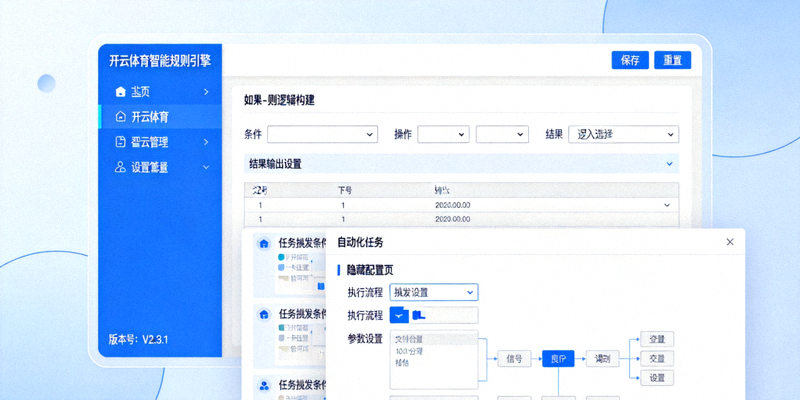The width and height of the screenshot is (800, 400).
Task: Select the highlighted first entry in 参数设置 list
Action: click(x=434, y=339)
